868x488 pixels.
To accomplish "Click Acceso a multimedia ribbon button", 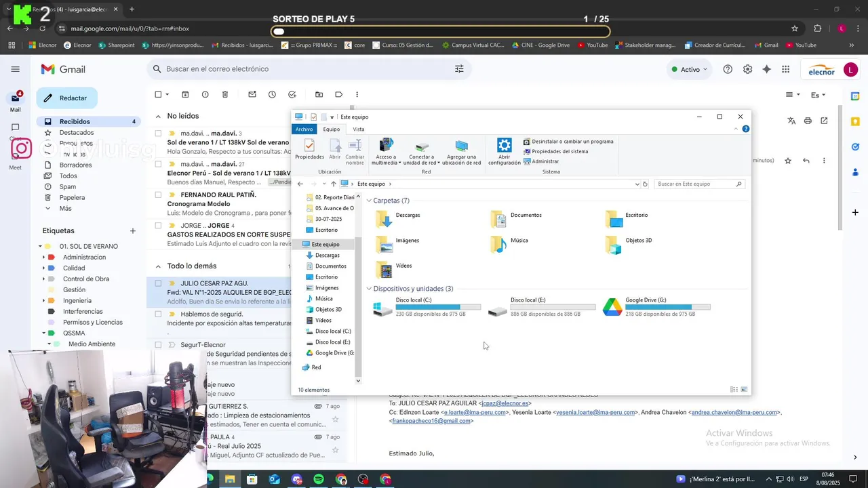I will 386,152.
